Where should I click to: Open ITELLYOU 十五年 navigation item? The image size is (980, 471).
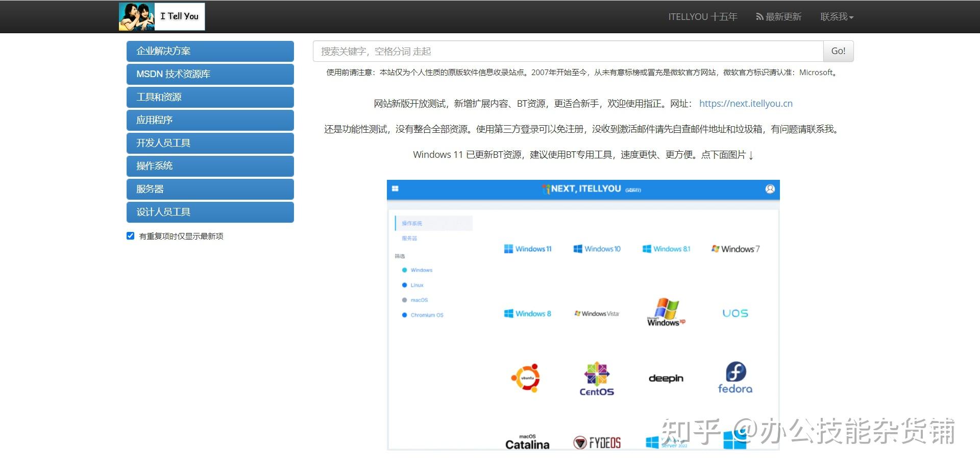tap(702, 17)
